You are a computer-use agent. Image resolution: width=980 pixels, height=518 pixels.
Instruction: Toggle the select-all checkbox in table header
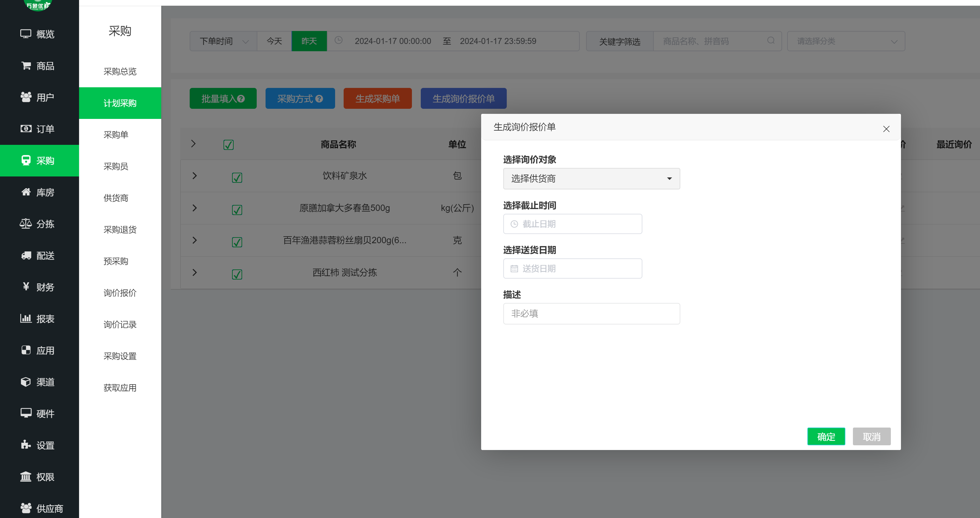[228, 145]
